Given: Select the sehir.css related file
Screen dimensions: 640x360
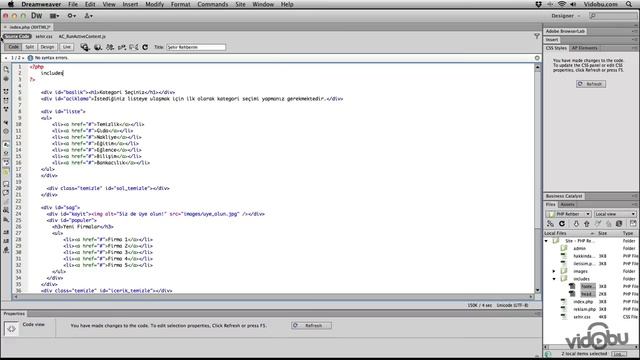Looking at the screenshot, I should point(44,36).
